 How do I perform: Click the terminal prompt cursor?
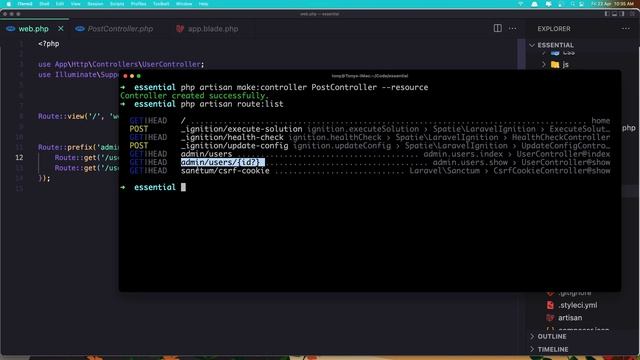(x=183, y=187)
